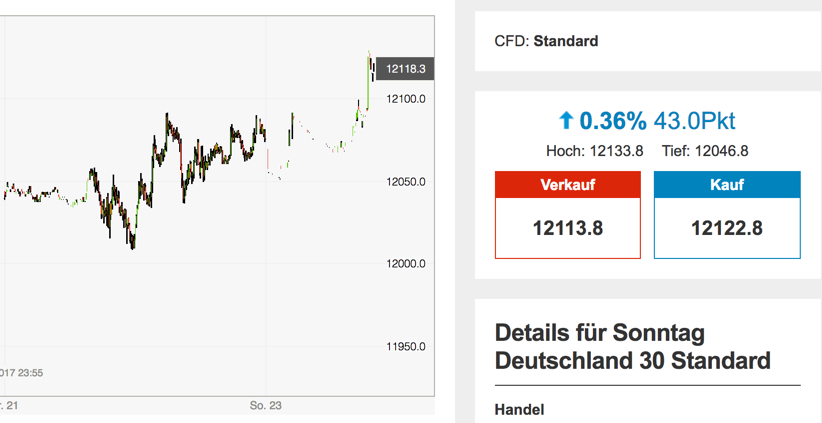Screen dimensions: 822x423
Task: Click the Hoch value 12133.8
Action: 615,152
